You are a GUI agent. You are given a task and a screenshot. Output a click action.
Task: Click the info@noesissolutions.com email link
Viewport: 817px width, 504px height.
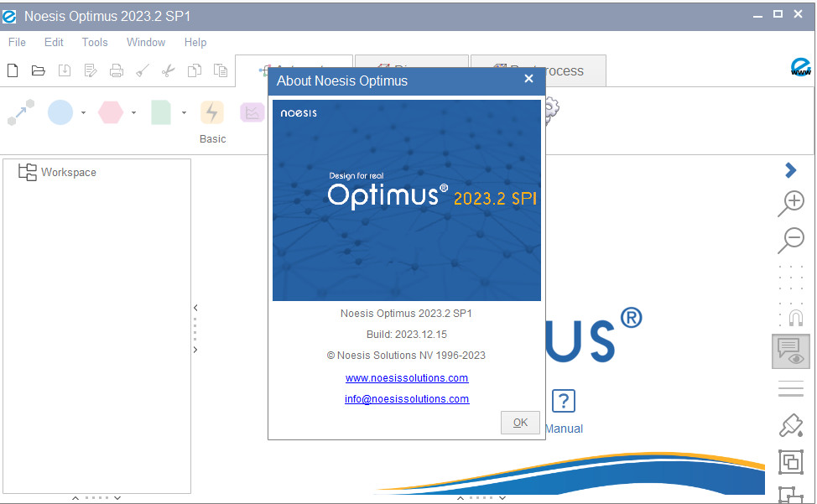point(407,399)
